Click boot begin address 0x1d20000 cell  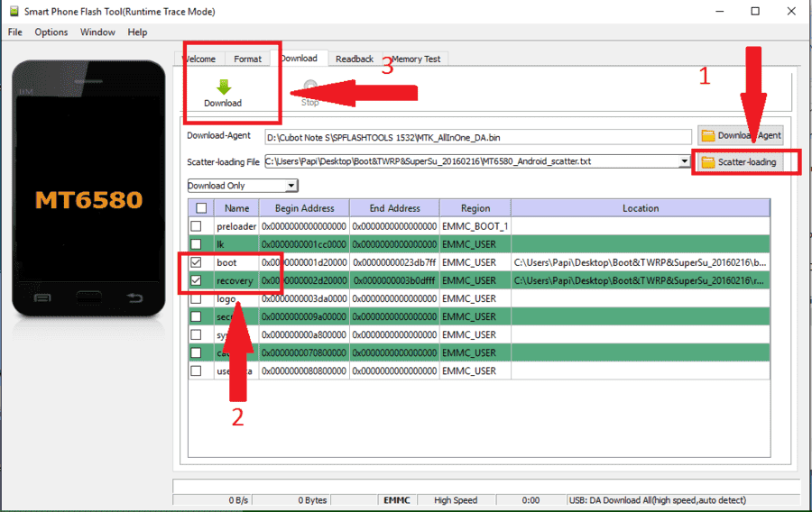pos(305,262)
